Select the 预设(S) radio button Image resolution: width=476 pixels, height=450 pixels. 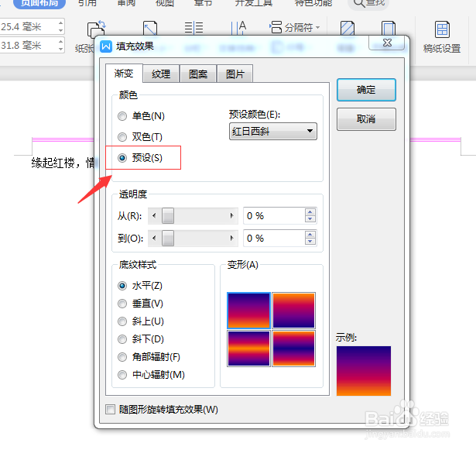(x=122, y=158)
